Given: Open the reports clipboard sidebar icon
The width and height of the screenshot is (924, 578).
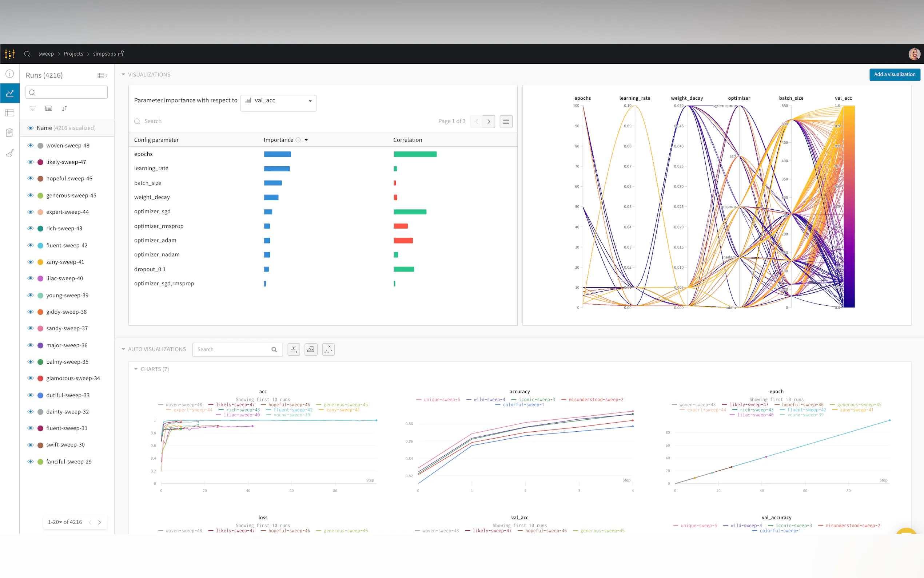Looking at the screenshot, I should pyautogui.click(x=9, y=132).
